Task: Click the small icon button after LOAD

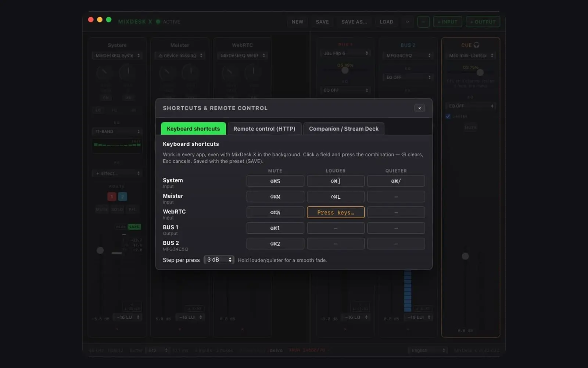Action: click(x=407, y=22)
